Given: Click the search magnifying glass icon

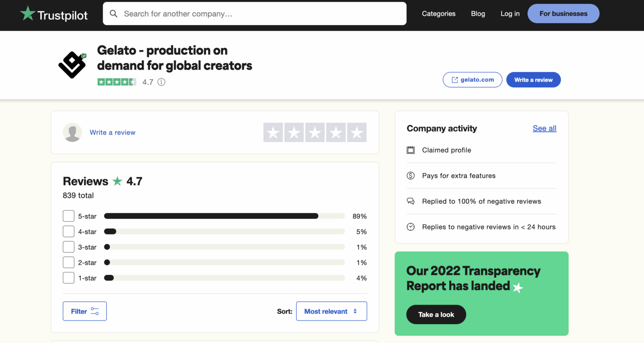Looking at the screenshot, I should pyautogui.click(x=114, y=13).
